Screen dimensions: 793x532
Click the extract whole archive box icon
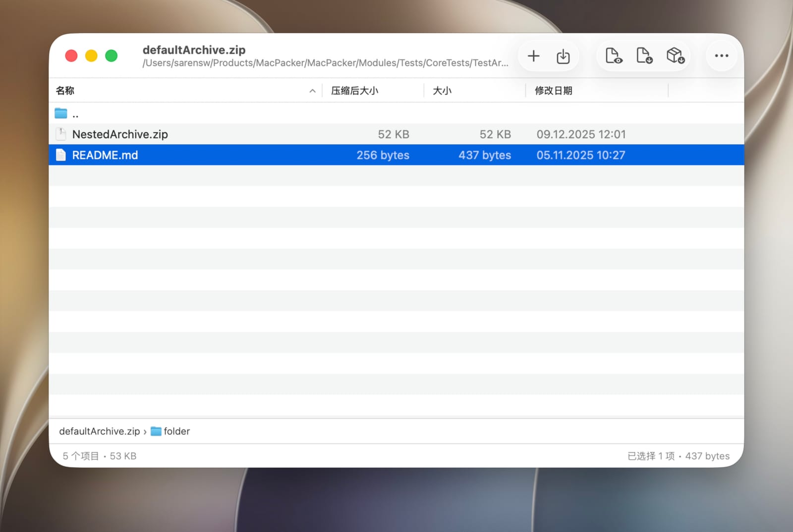coord(676,55)
